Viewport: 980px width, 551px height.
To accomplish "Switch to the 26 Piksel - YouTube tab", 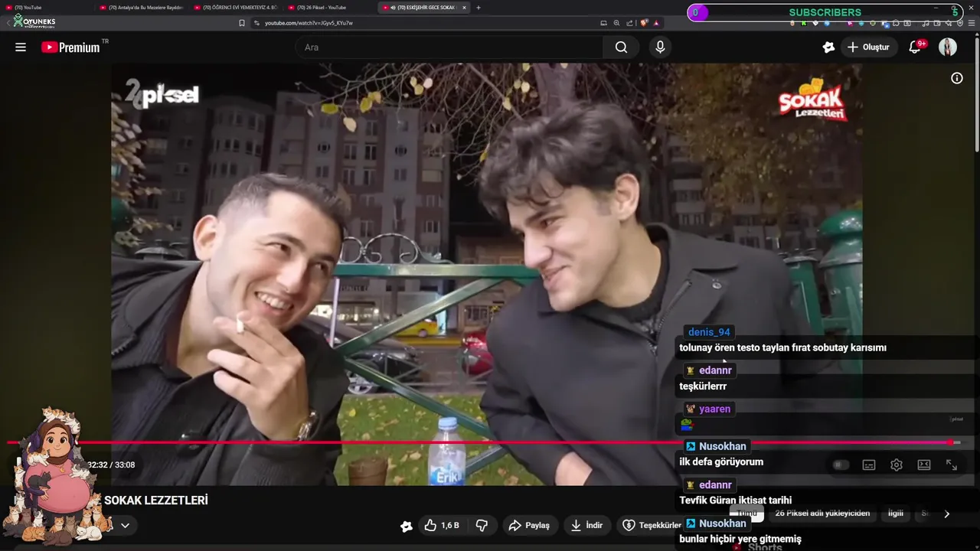I will point(329,8).
